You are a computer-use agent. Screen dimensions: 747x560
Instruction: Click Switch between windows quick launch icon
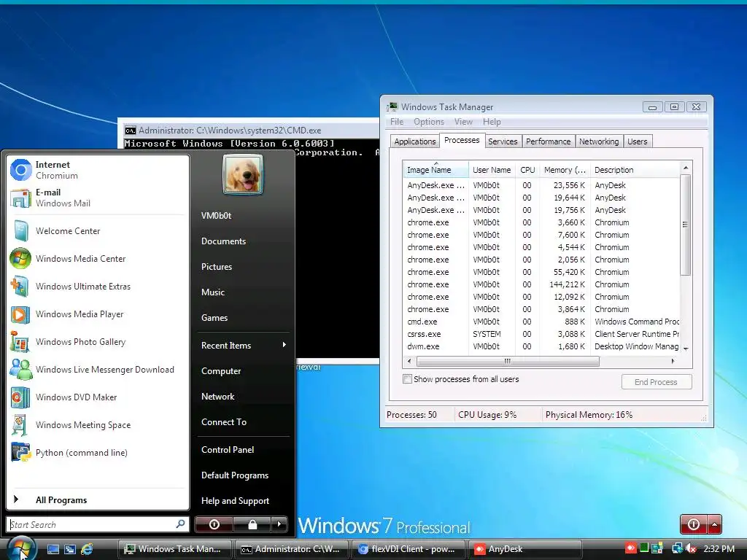point(70,549)
